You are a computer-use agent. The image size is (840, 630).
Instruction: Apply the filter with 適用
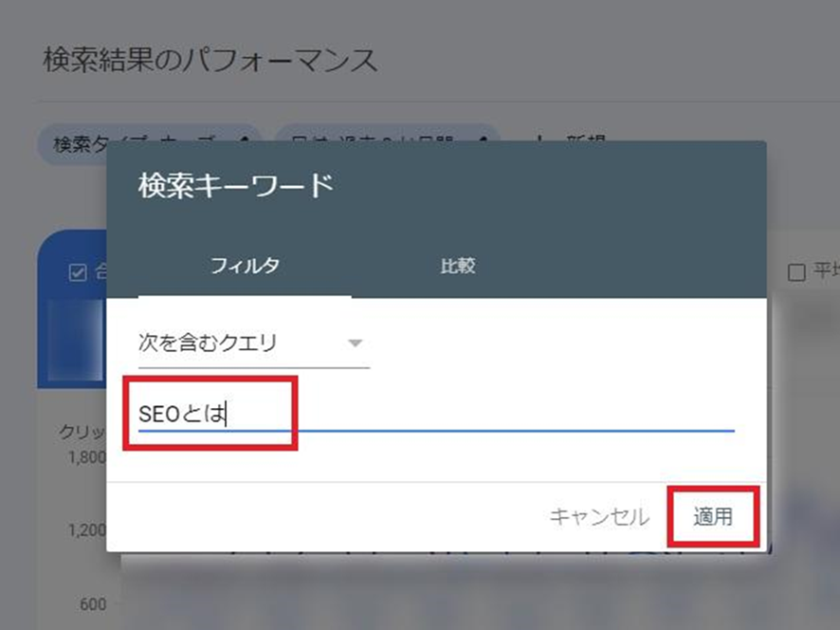pos(713,517)
